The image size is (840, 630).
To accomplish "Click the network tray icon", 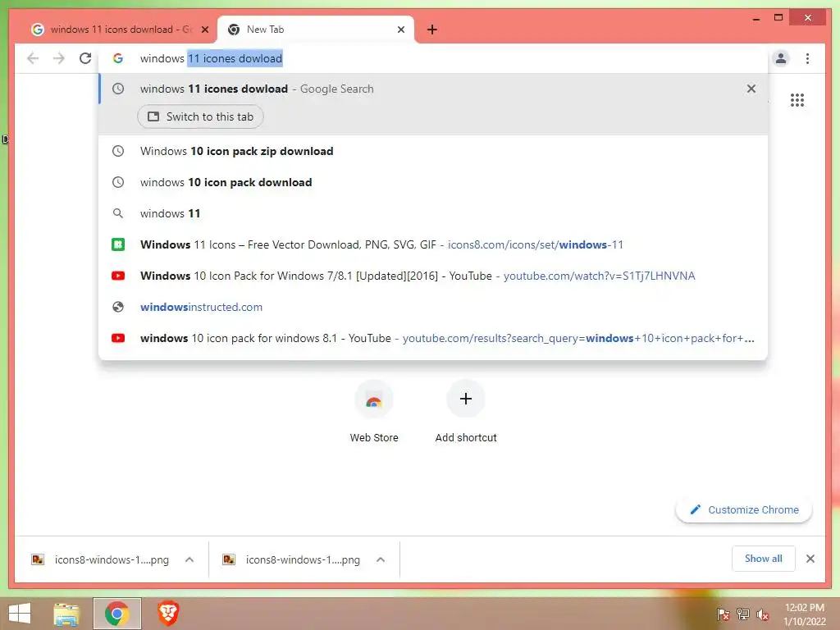I will (742, 614).
